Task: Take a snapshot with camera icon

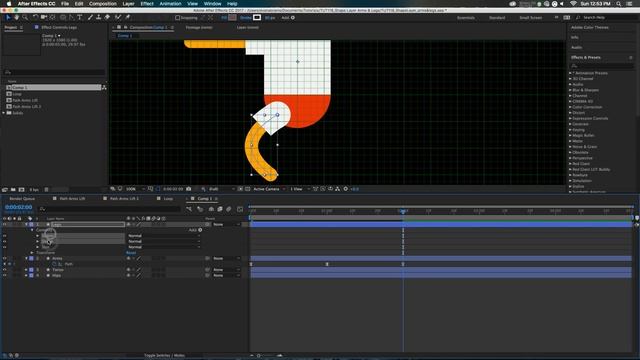Action: point(189,189)
